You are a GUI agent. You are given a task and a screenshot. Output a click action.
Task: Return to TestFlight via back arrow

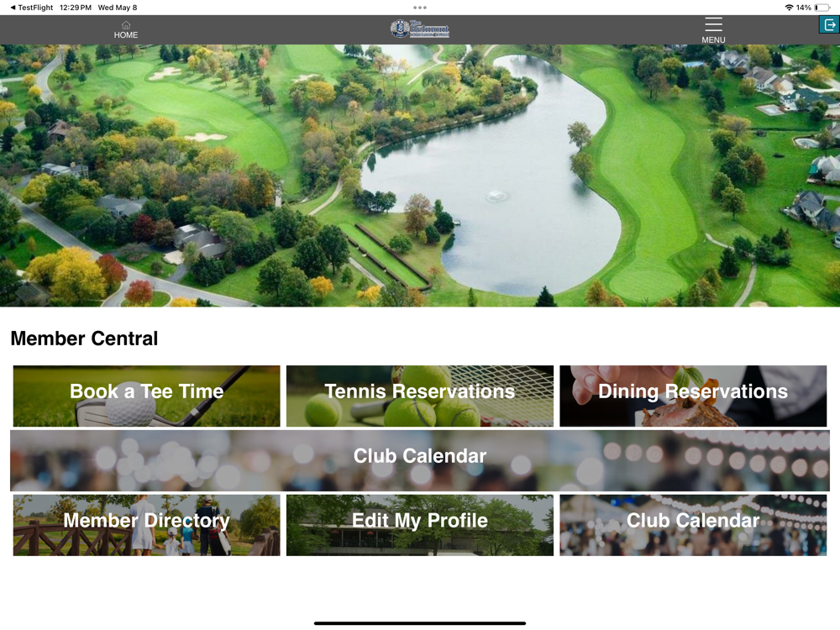[13, 8]
